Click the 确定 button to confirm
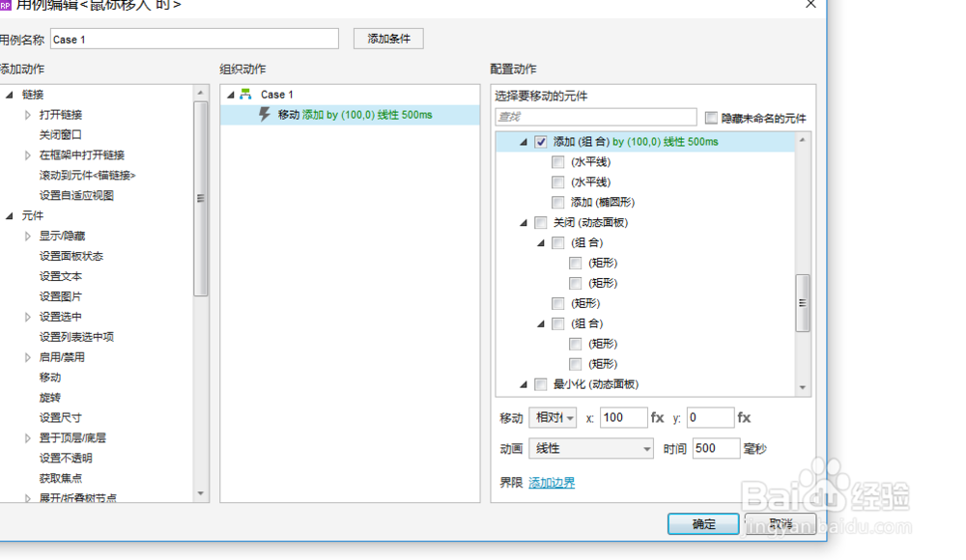 pos(702,523)
